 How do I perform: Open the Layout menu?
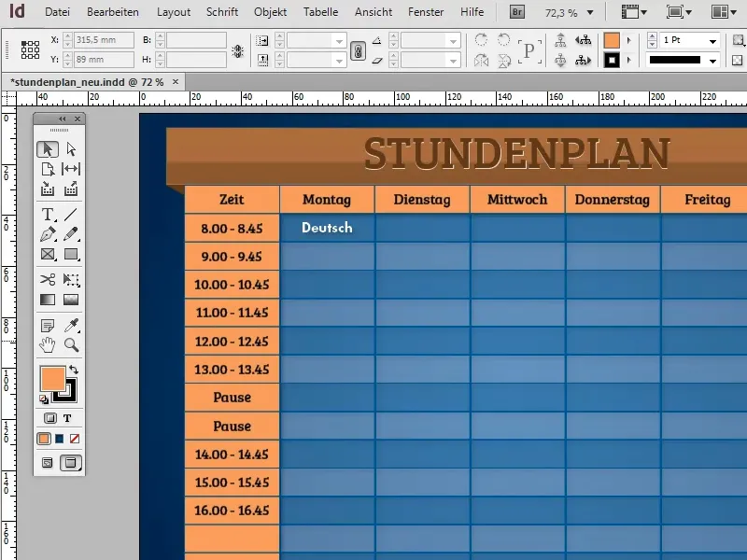click(174, 12)
